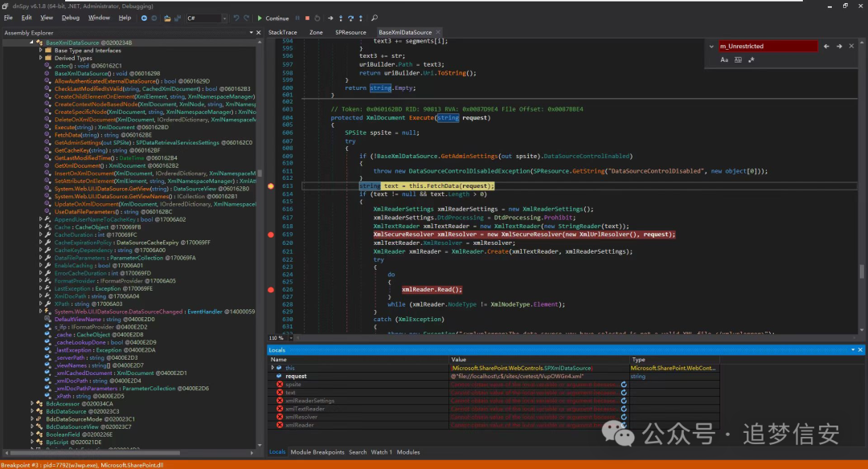
Task: Expand the BdcDataSource tree node
Action: pos(31,411)
